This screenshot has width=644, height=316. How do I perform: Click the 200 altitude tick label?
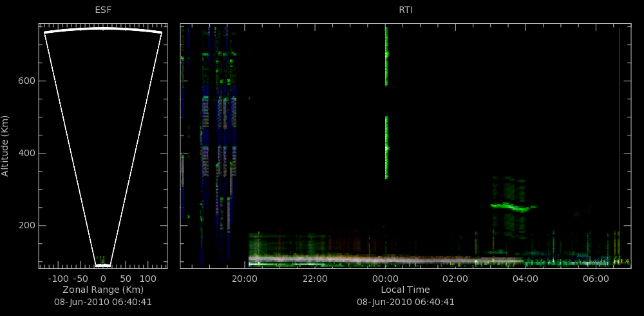coord(26,226)
